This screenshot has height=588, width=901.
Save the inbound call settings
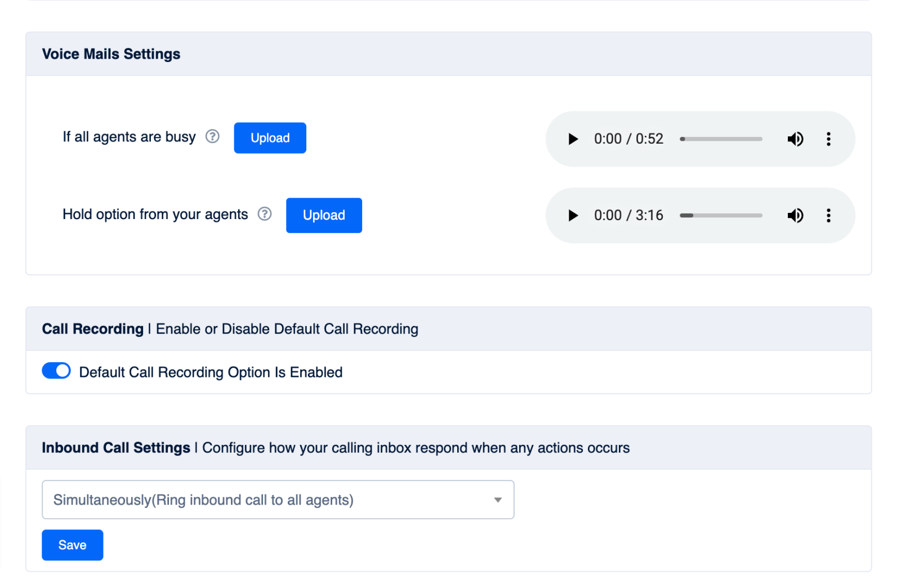72,545
